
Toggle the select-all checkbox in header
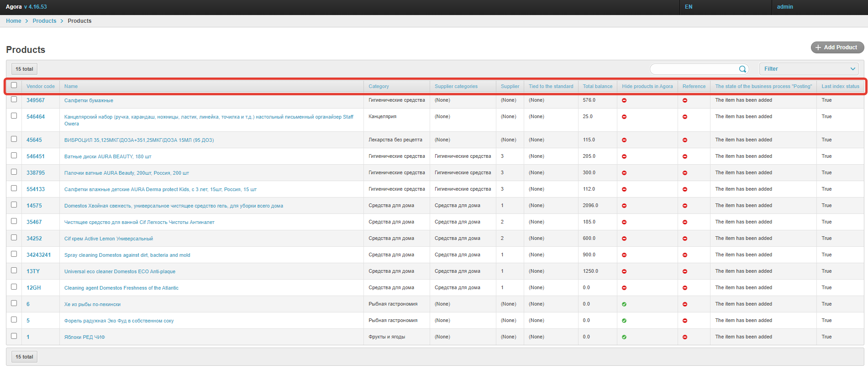click(x=14, y=85)
